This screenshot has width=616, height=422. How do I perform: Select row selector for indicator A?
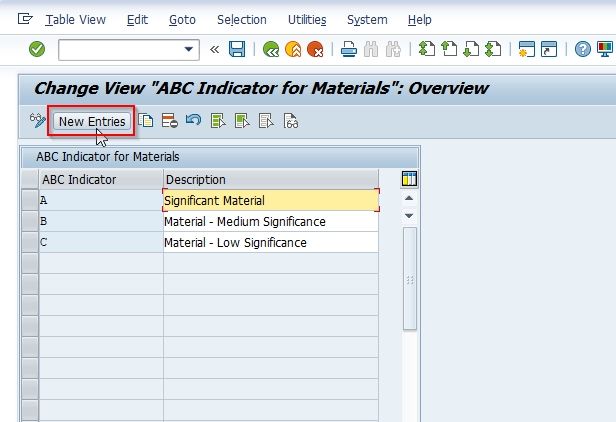30,200
